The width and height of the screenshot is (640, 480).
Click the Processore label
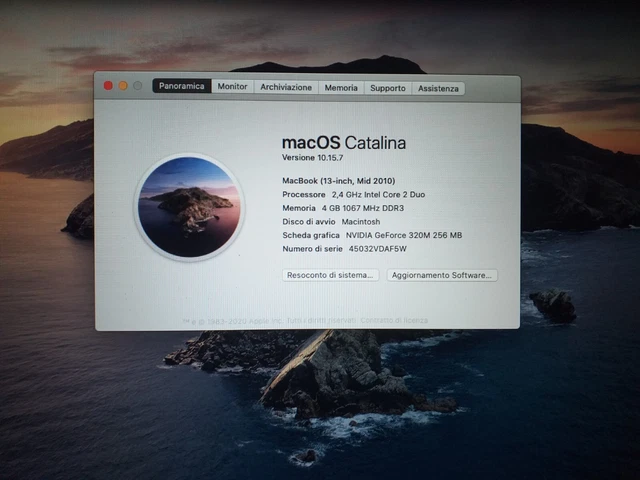click(304, 195)
